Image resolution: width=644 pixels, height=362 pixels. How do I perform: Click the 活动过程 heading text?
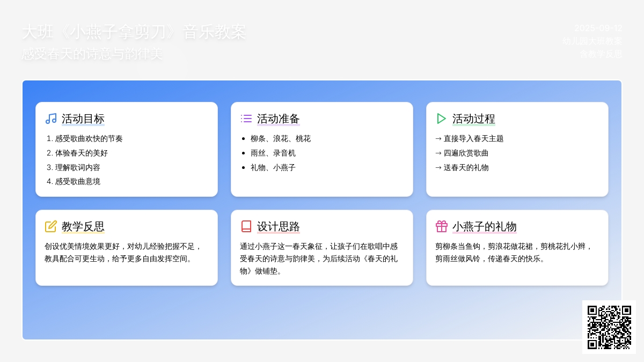click(474, 119)
